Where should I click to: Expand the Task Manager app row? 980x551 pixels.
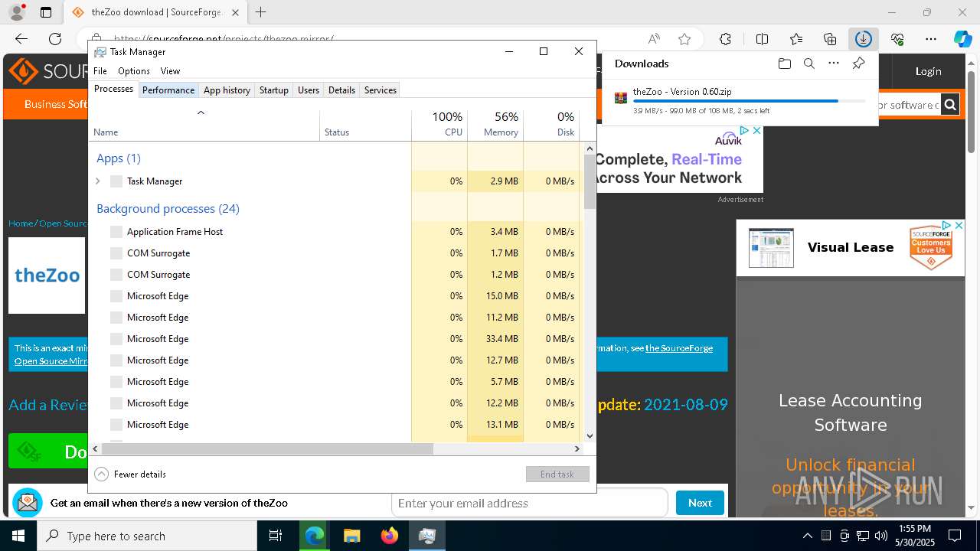(98, 181)
